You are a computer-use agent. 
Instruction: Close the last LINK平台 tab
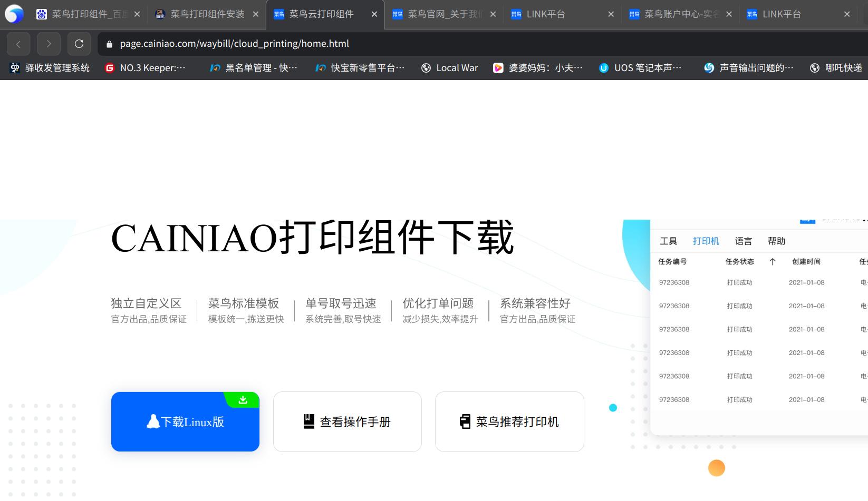[847, 14]
